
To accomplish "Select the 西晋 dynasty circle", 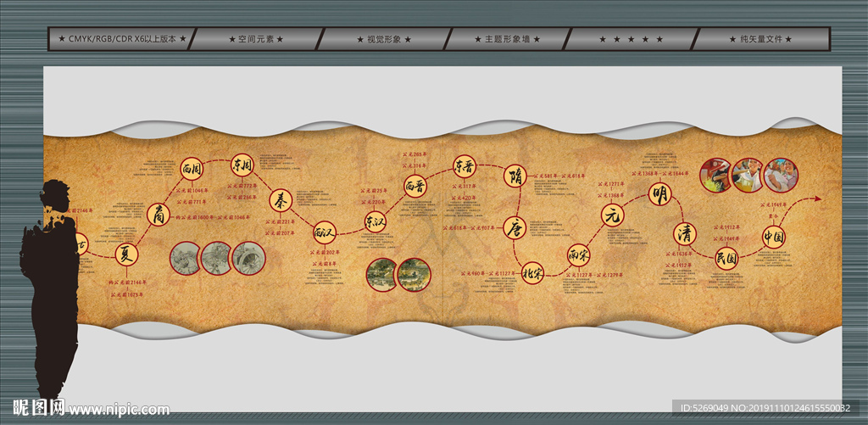I will click(x=415, y=186).
